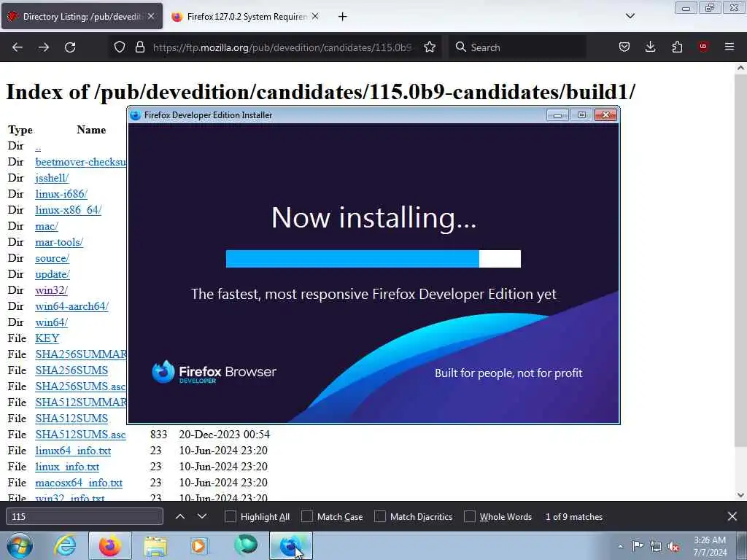Open Windows Media Player from taskbar
The height and width of the screenshot is (560, 747).
click(x=200, y=545)
